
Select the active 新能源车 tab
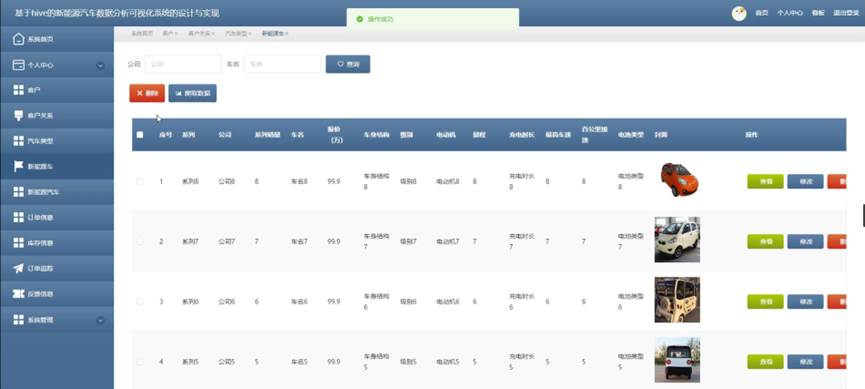pos(273,34)
